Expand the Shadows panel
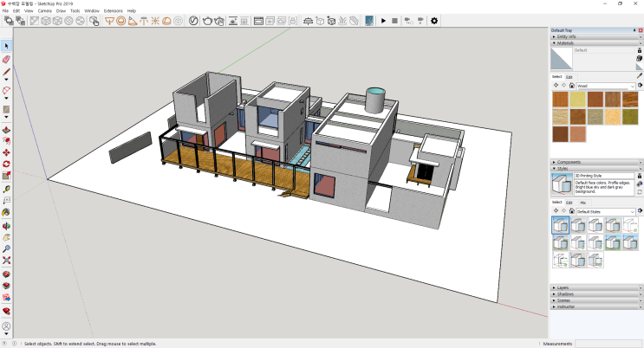The width and height of the screenshot is (644, 348). (596, 293)
